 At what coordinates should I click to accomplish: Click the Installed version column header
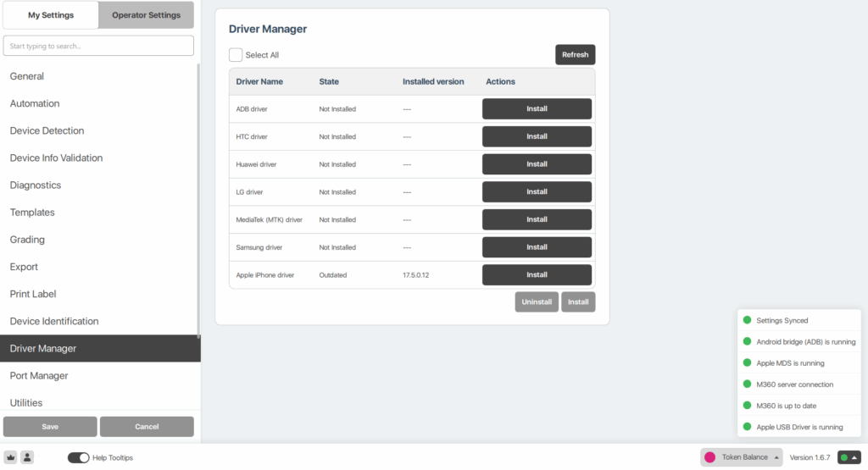click(x=433, y=81)
